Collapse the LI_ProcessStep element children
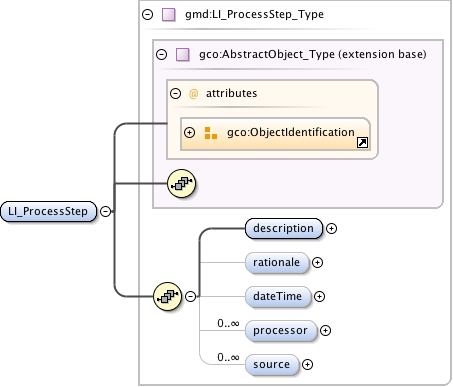 [105, 211]
